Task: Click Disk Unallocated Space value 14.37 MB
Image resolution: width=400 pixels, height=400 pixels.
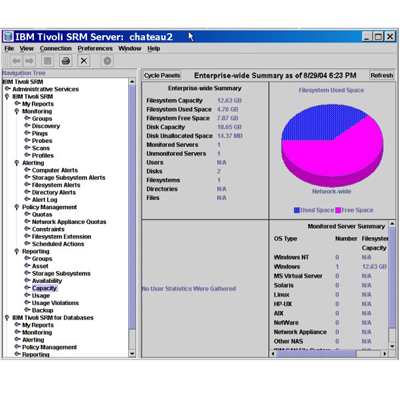Action: pos(230,136)
